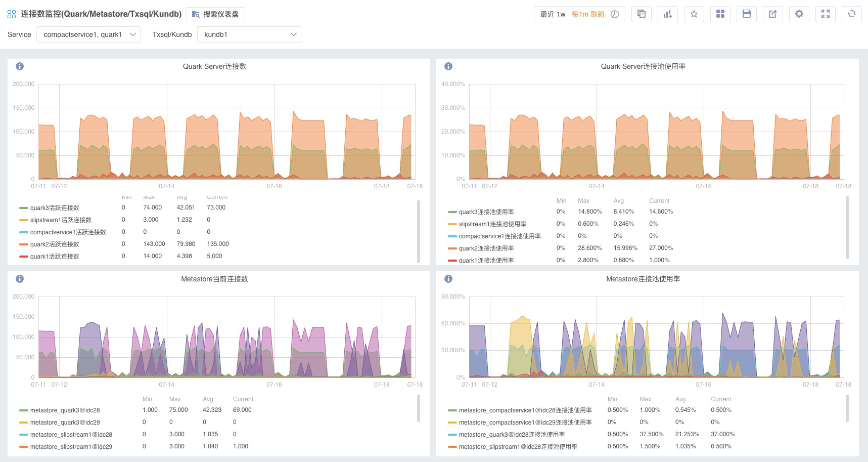Sort Metastore connections legend by Min
This screenshot has width=868, height=462.
click(x=147, y=399)
